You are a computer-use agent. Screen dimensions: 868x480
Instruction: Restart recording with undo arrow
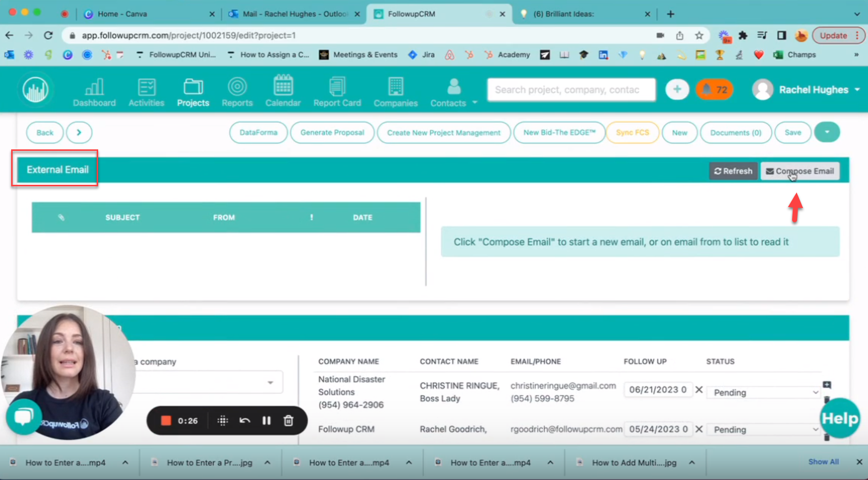click(x=245, y=420)
